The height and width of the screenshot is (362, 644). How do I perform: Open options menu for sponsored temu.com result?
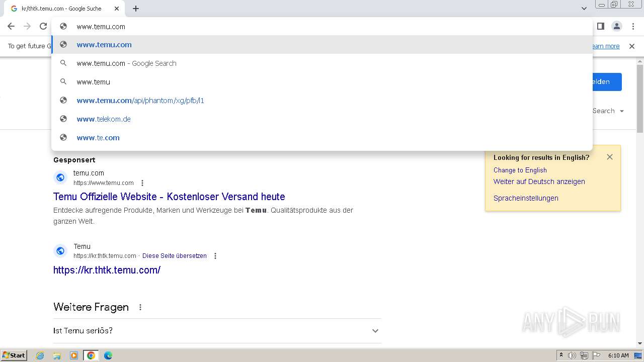pos(142,183)
